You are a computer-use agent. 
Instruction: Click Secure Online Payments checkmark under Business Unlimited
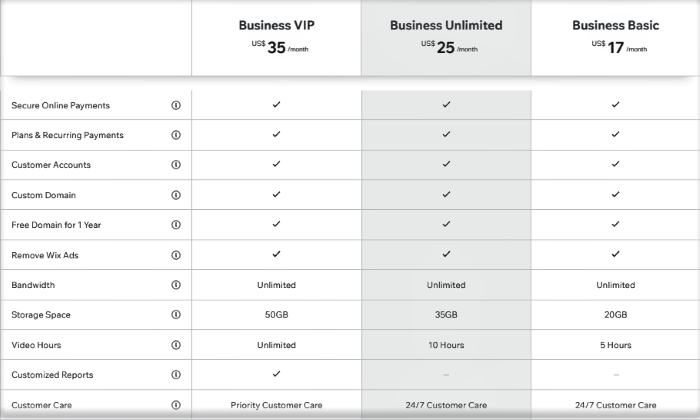(x=446, y=104)
